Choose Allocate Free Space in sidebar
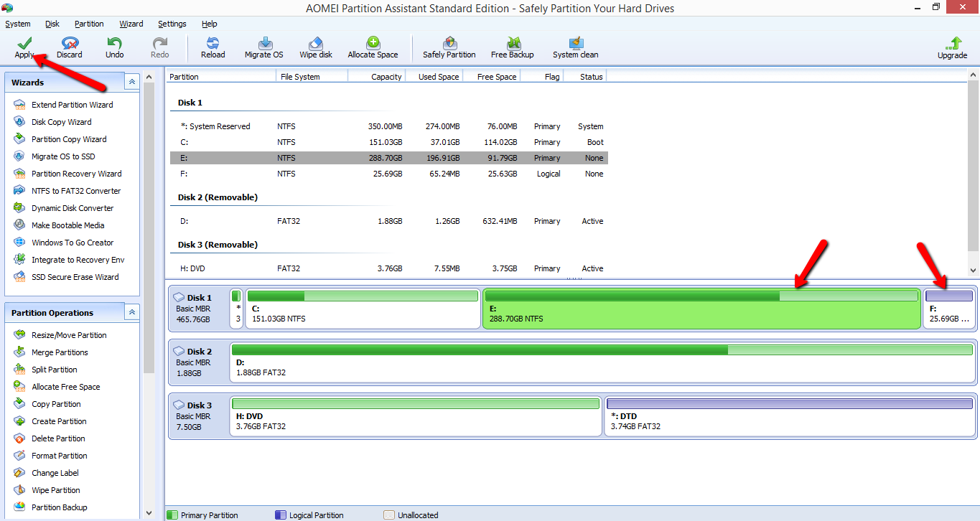980x521 pixels. tap(65, 387)
